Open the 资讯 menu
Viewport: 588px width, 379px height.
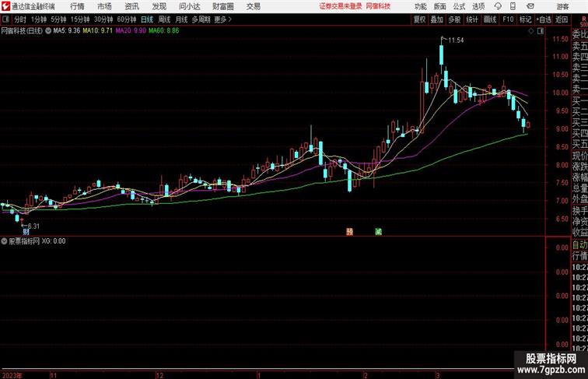[131, 6]
